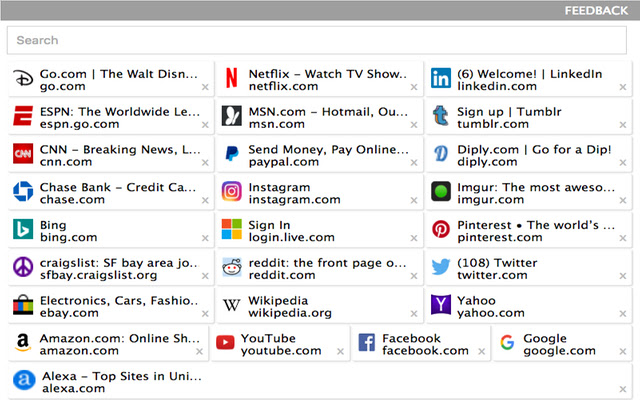Remove the twitter.com tile
Screen dimensions: 640x400
pyautogui.click(x=623, y=276)
